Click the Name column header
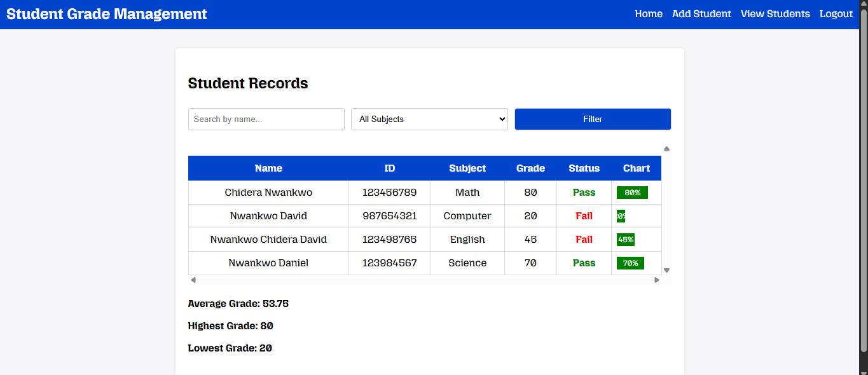The width and height of the screenshot is (868, 375). (268, 168)
